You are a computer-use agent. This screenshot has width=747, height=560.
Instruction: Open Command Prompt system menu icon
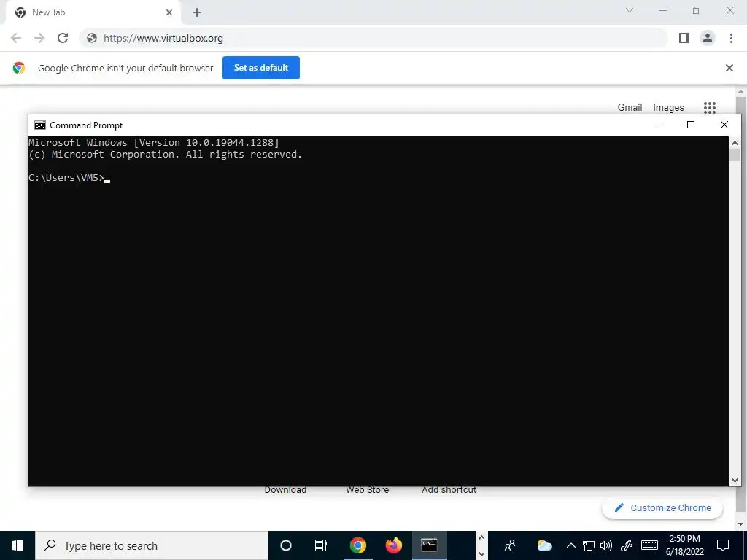(x=40, y=125)
